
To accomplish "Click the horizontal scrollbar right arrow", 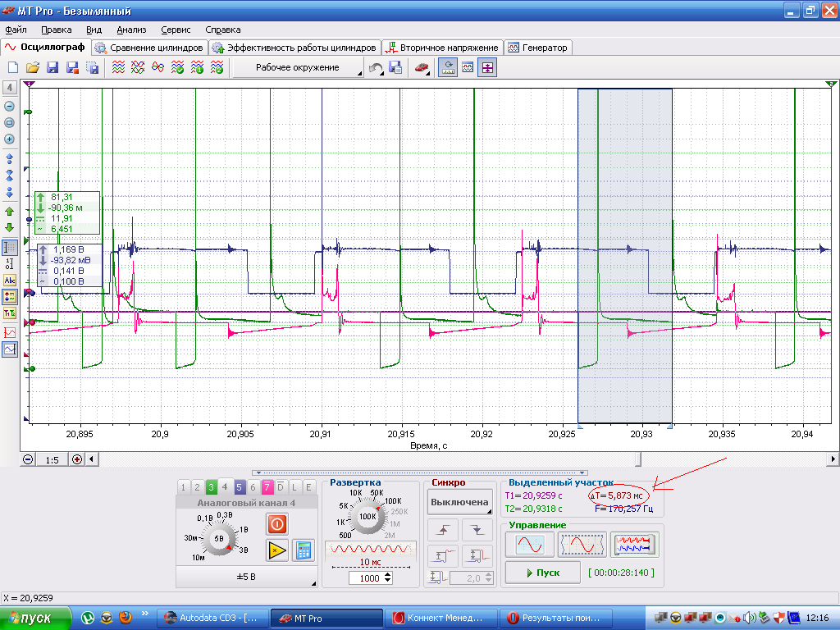I will (x=833, y=459).
